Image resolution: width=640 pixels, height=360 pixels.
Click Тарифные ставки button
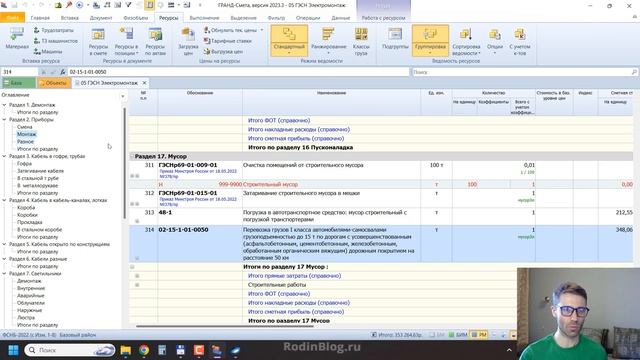click(x=227, y=41)
